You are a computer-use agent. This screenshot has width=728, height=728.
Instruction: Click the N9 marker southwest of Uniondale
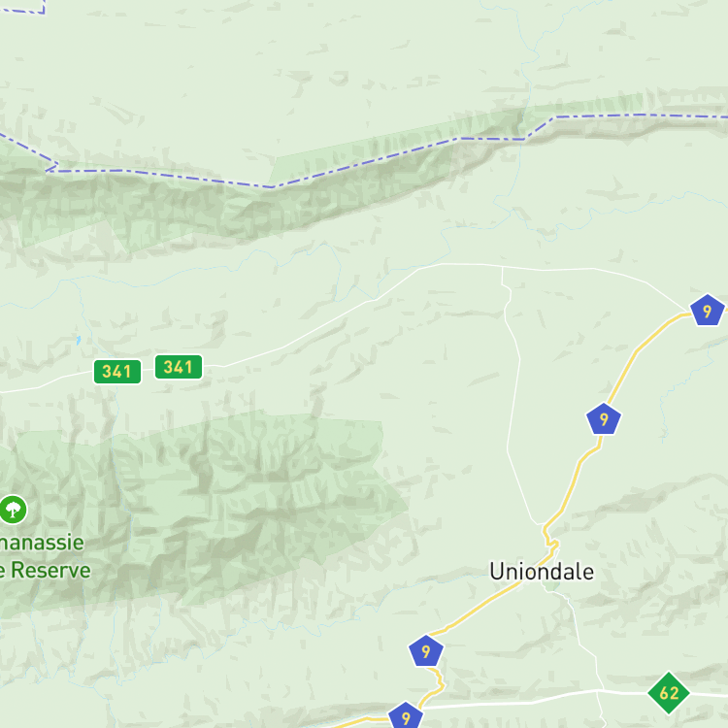coord(426,651)
